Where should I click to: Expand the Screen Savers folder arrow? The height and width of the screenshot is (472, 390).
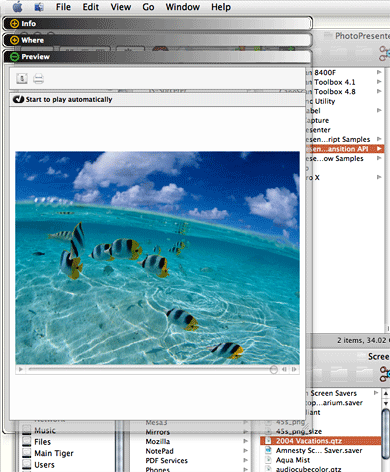point(376,393)
